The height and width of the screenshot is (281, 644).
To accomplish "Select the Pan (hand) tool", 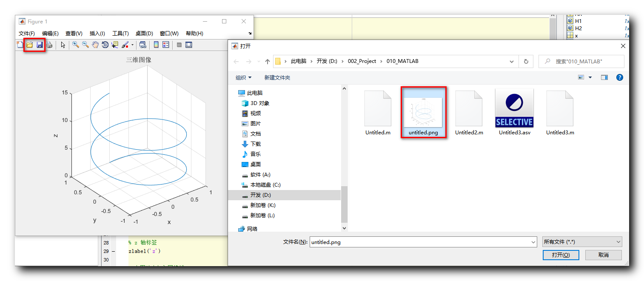I will coord(96,45).
